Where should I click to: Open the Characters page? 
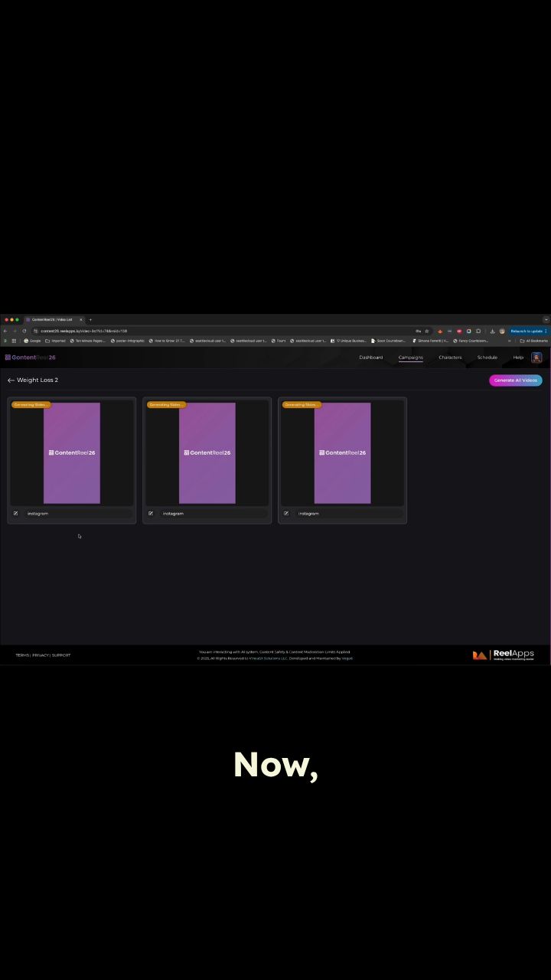[450, 358]
